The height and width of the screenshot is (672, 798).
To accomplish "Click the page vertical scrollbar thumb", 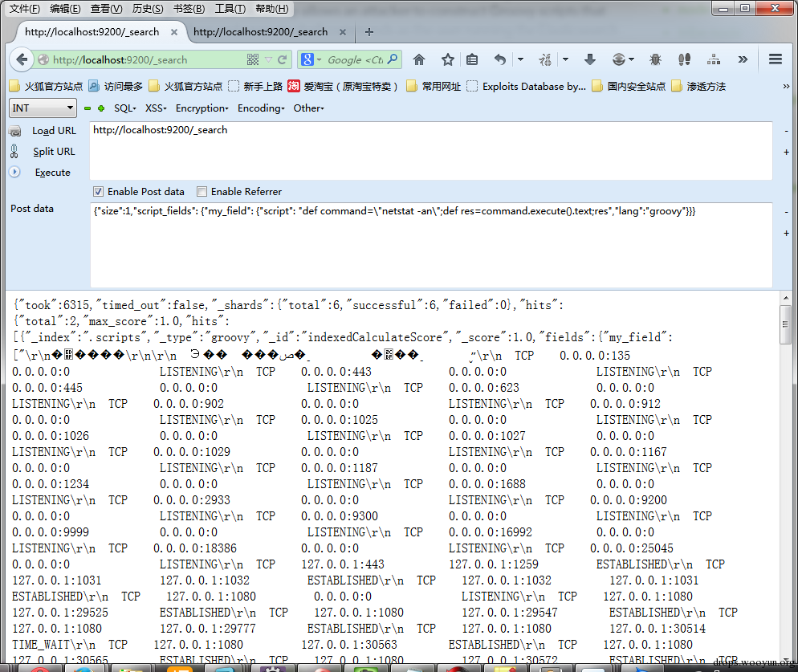I will [x=785, y=324].
